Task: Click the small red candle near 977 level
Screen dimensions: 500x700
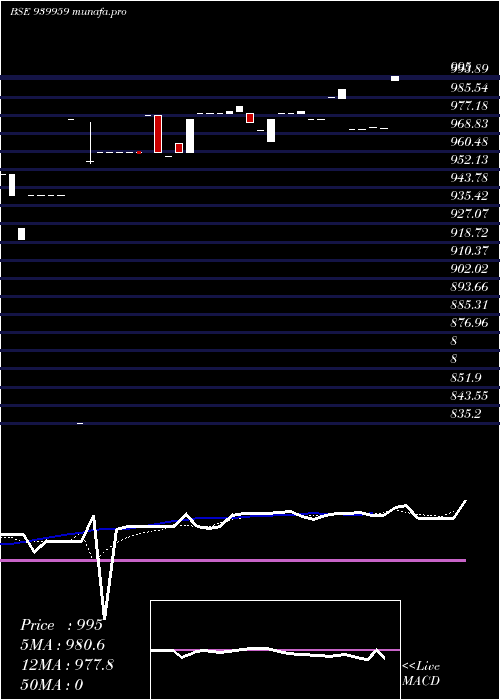Action: click(250, 118)
